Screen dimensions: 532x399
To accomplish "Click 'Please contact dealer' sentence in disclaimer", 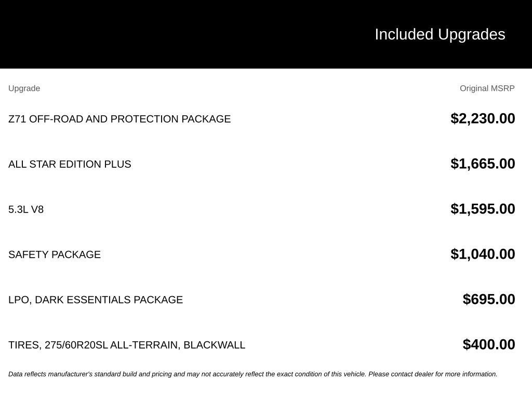I will (433, 374).
